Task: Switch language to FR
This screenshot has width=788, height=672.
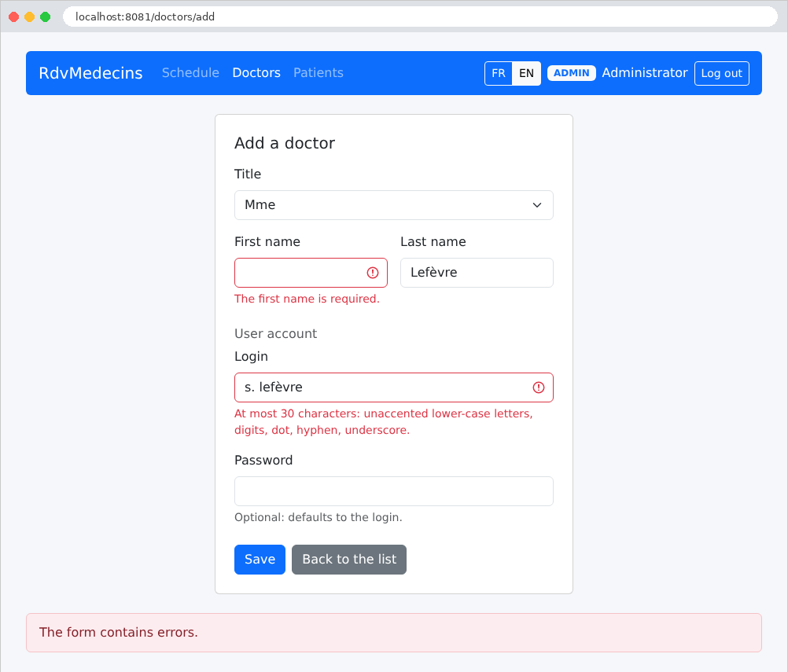Action: (499, 73)
